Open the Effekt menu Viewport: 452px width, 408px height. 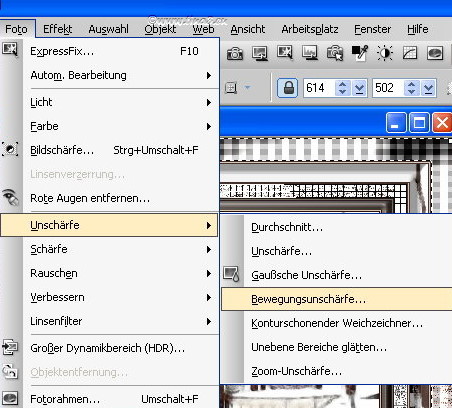57,29
